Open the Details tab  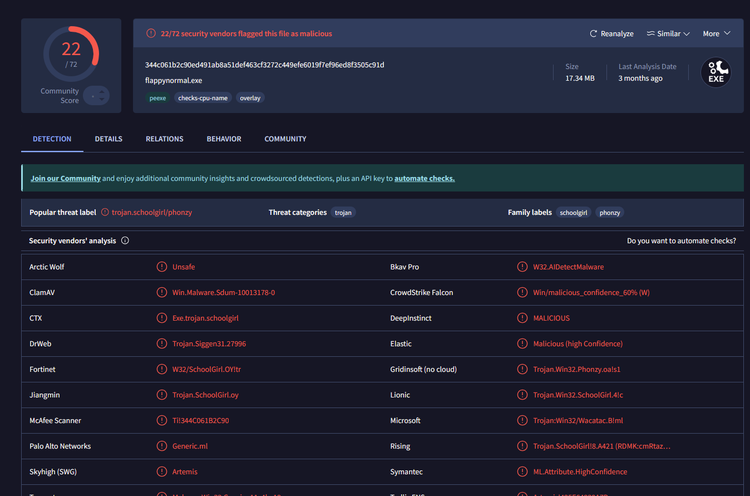pos(109,139)
